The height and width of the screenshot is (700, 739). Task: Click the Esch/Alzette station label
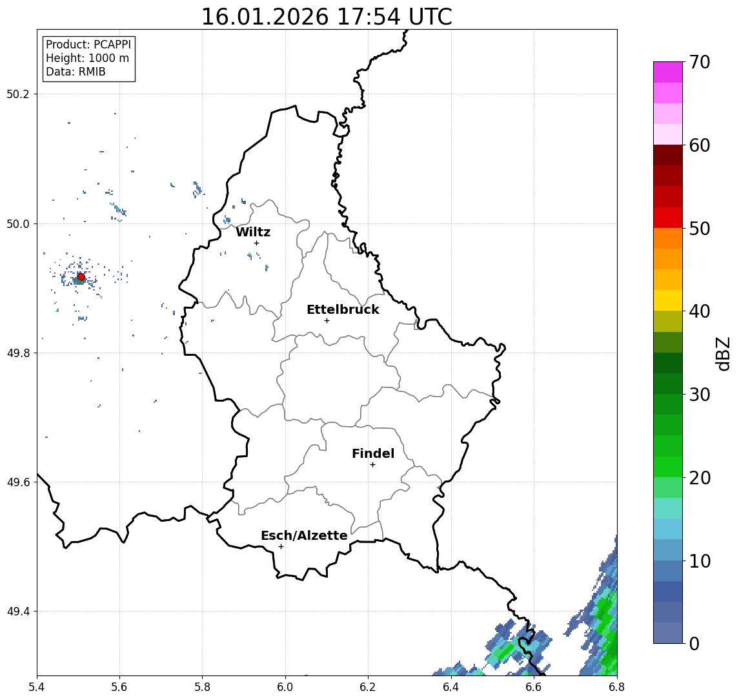tap(304, 535)
